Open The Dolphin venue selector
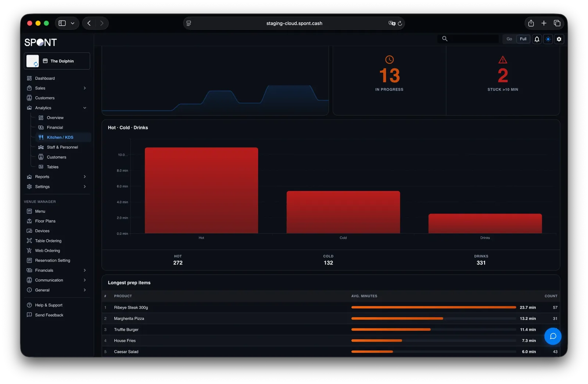This screenshot has height=384, width=588. [57, 61]
